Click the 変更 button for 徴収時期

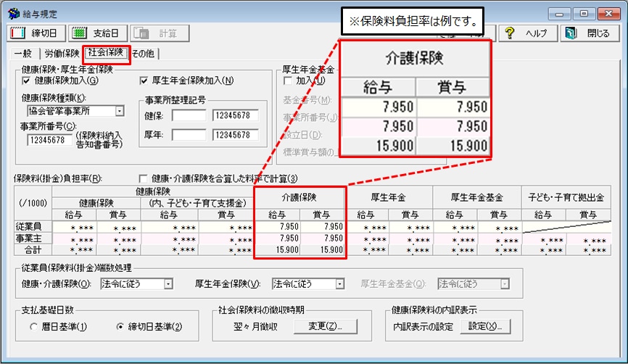pos(326,326)
